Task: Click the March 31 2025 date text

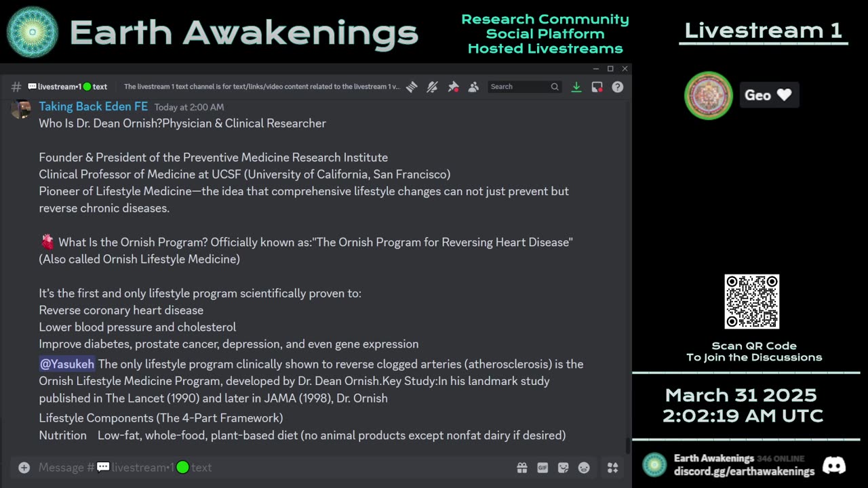Action: point(741,395)
